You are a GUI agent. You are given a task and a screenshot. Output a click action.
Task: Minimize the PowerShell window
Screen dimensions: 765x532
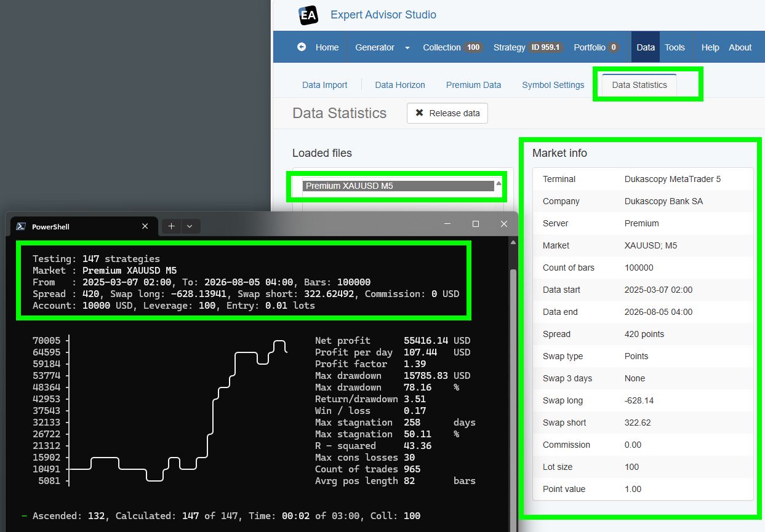[x=447, y=224]
